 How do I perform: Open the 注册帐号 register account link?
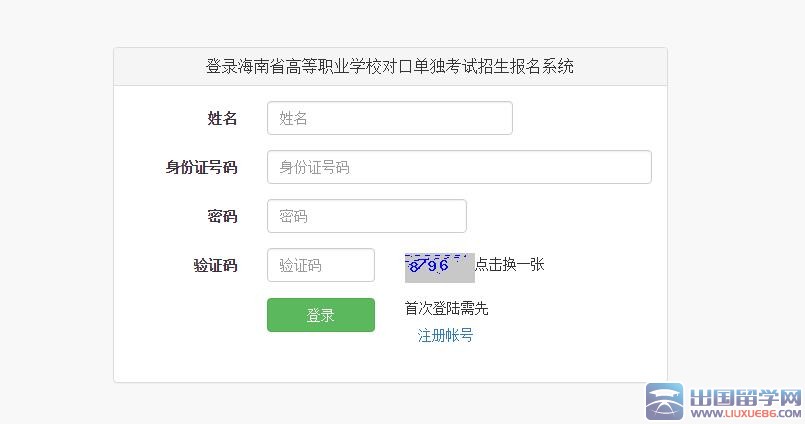[x=445, y=335]
